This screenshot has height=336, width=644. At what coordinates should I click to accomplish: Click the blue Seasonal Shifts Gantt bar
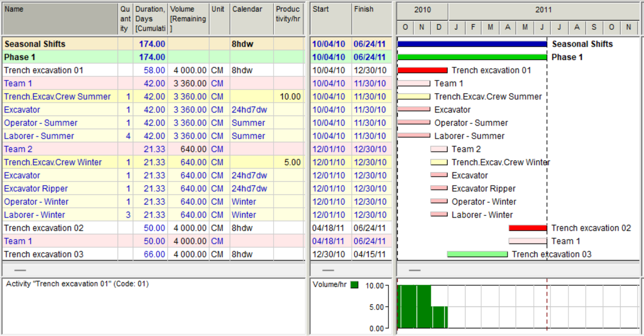[472, 44]
